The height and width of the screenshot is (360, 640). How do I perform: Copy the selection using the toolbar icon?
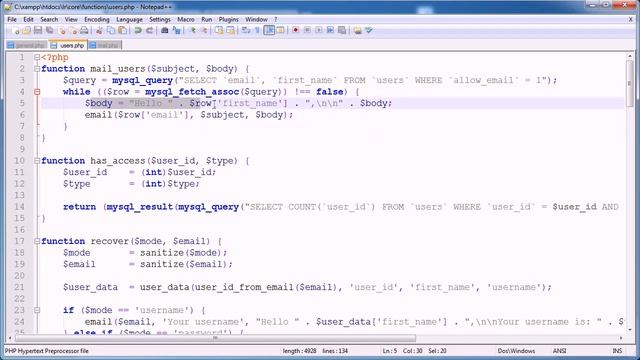(111, 31)
